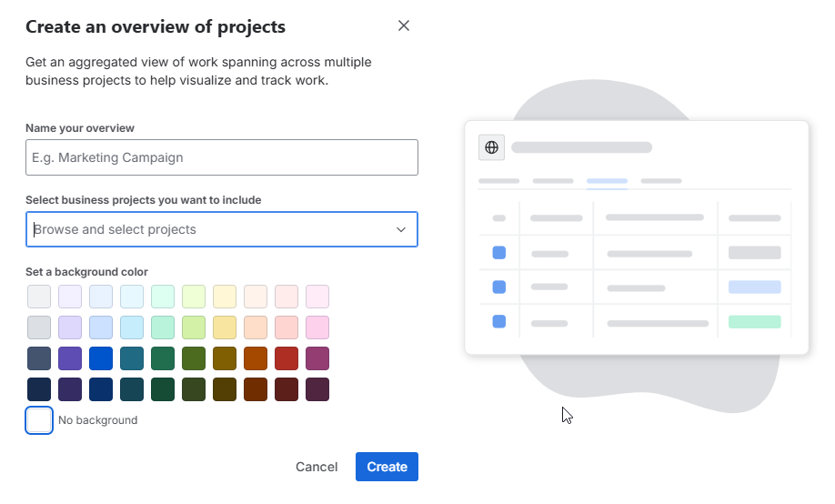Choose the light pink swatch in second row

click(x=317, y=328)
